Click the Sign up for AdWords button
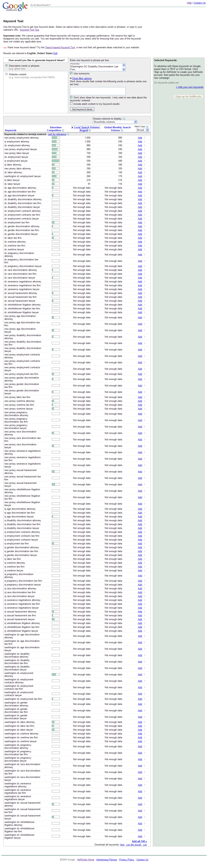The image size is (208, 868). (x=188, y=96)
